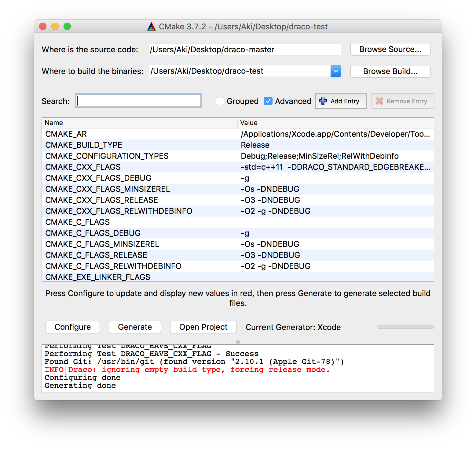Click Open Project button
This screenshot has width=476, height=449.
(x=203, y=327)
